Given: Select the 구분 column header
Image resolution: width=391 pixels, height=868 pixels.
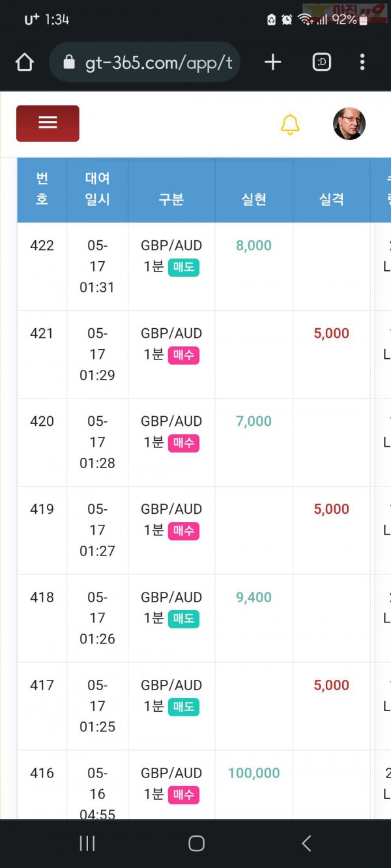Looking at the screenshot, I should pyautogui.click(x=171, y=199).
